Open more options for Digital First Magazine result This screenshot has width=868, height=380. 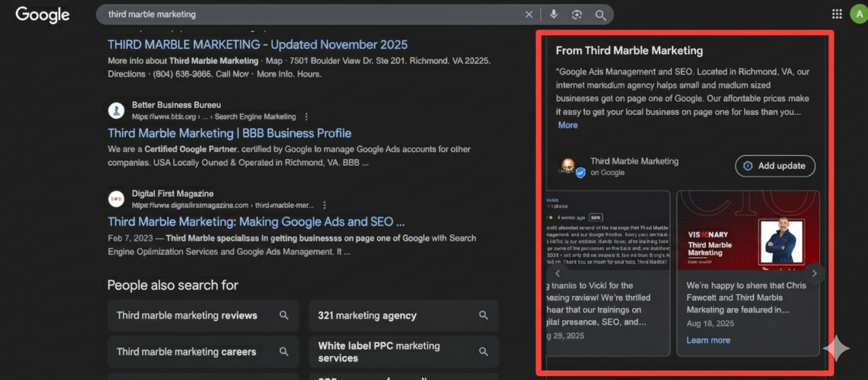(324, 205)
